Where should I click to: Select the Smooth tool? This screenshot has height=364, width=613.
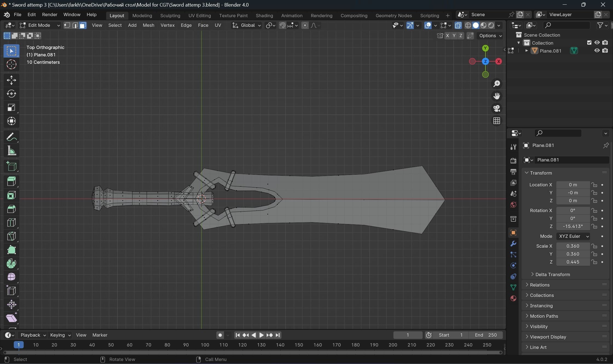(x=11, y=277)
